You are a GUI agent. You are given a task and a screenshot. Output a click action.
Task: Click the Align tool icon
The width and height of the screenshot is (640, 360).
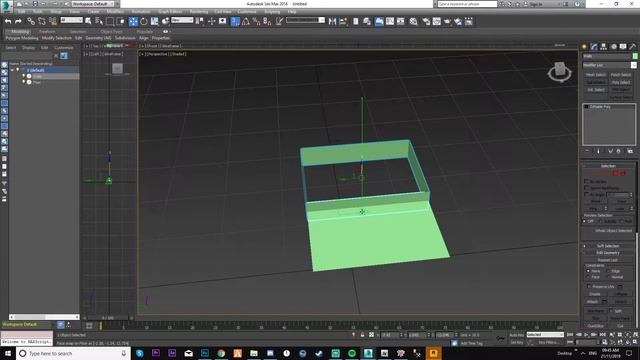(343, 21)
